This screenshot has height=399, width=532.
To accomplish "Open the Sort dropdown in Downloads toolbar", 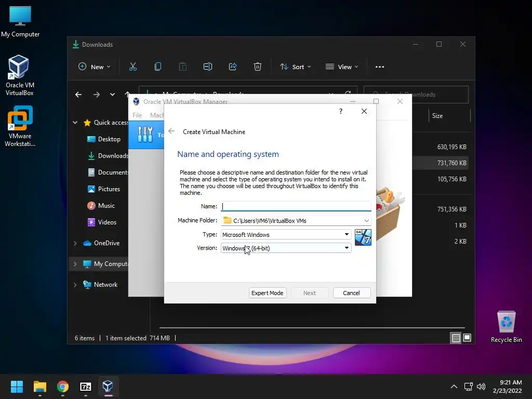I will 295,67.
